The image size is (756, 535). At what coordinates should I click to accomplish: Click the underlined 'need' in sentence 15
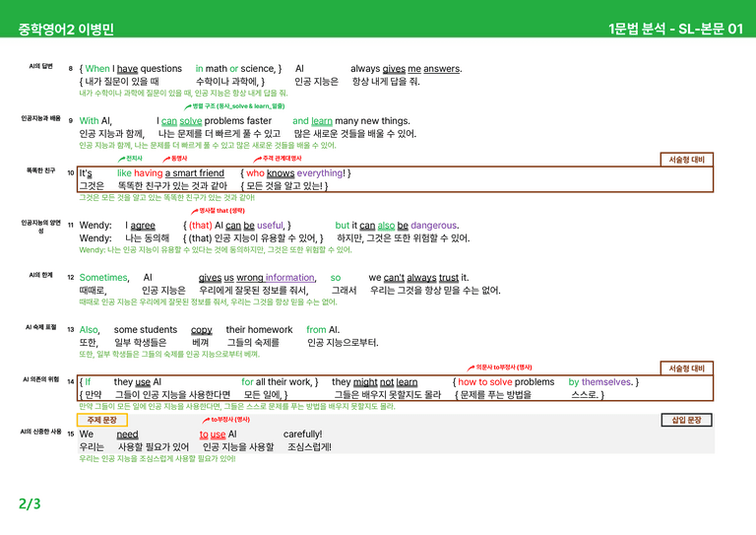tap(127, 435)
